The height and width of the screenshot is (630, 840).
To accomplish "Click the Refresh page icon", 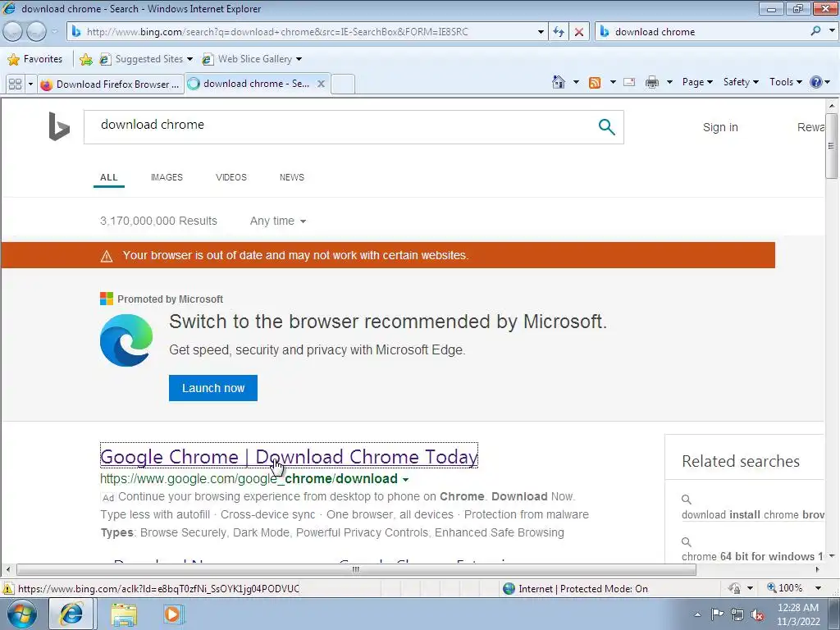I will click(x=559, y=32).
